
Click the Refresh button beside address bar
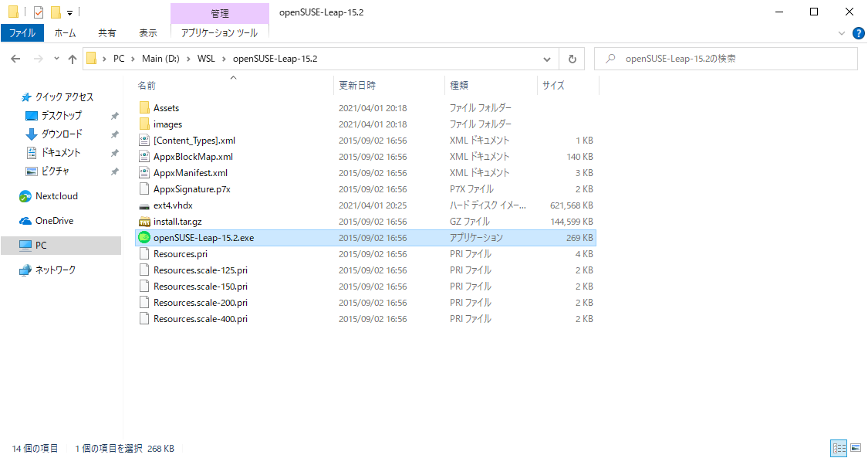click(x=572, y=59)
